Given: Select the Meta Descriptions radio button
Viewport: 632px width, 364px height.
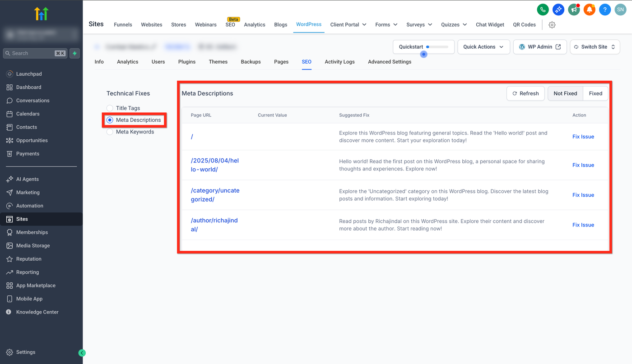Looking at the screenshot, I should (x=110, y=120).
